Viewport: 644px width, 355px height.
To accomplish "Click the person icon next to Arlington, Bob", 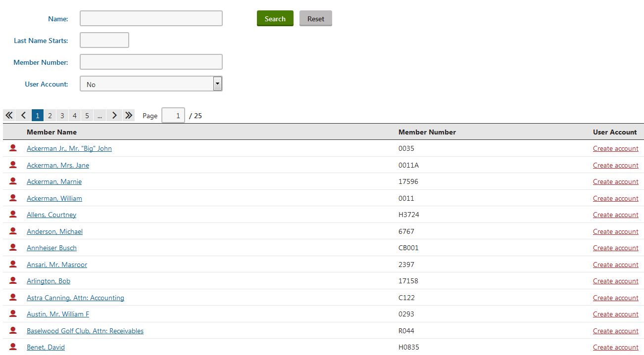I will point(13,281).
